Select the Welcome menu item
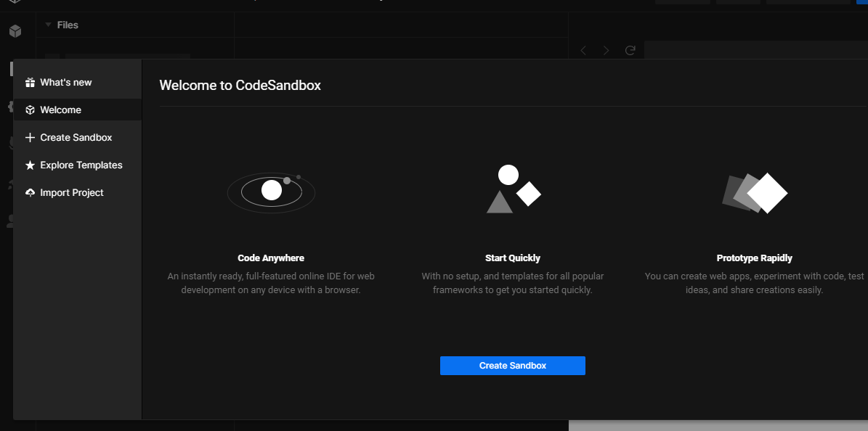Screen dimensions: 868x431 click(78, 110)
